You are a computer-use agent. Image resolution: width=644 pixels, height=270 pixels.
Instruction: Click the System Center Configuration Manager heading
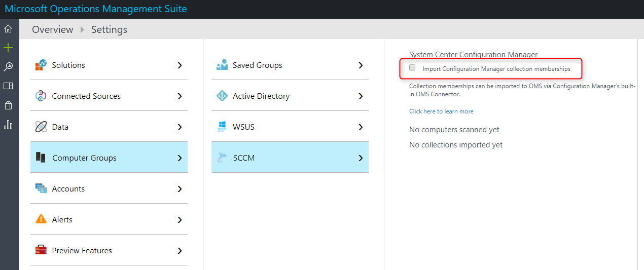click(473, 54)
